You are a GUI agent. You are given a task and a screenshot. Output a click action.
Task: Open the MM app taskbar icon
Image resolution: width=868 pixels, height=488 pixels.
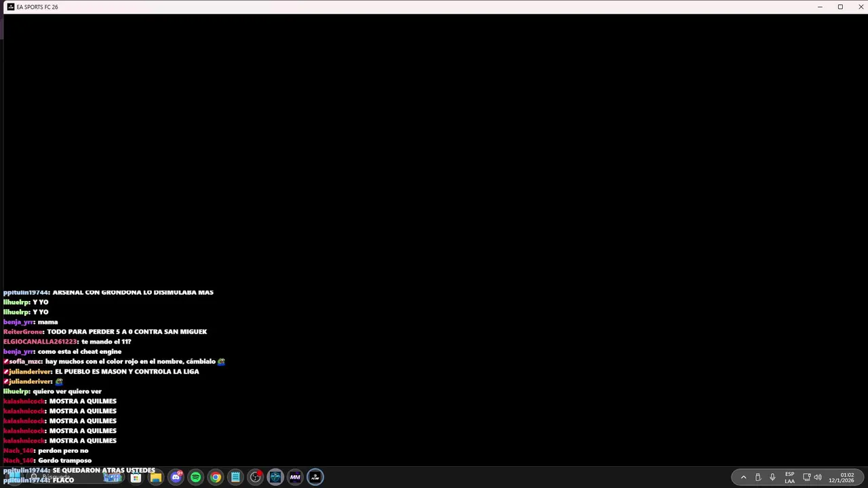pyautogui.click(x=295, y=477)
